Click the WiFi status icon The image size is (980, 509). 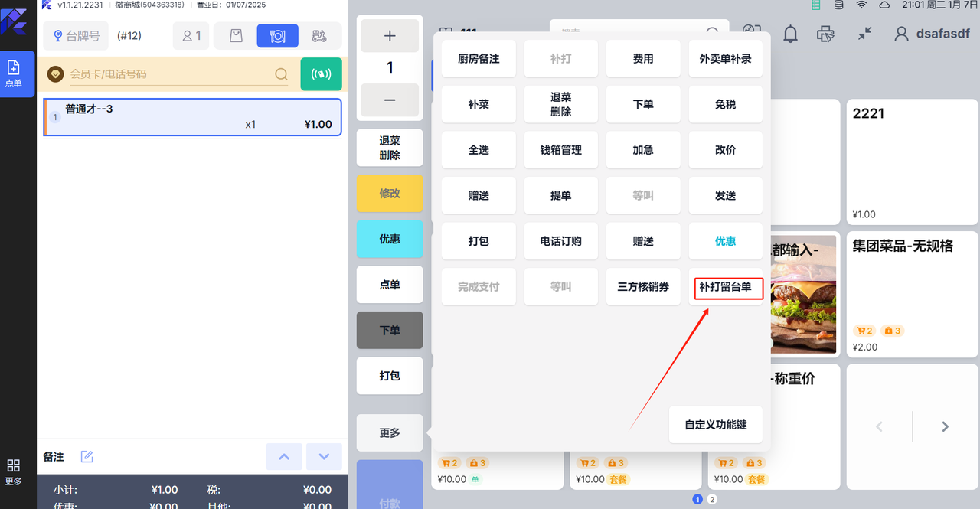(x=861, y=5)
